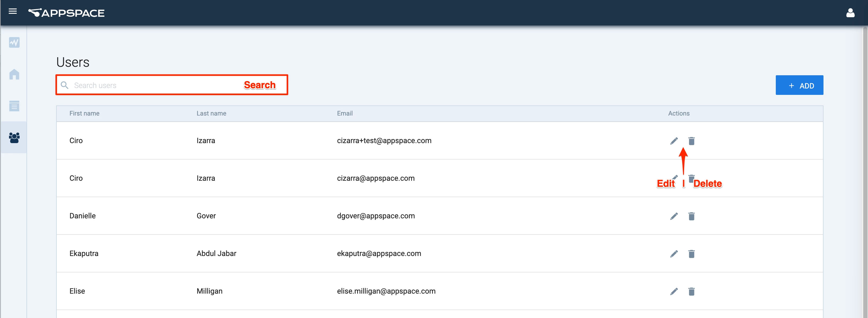The image size is (868, 318).
Task: Open the user profile icon
Action: pos(850,13)
